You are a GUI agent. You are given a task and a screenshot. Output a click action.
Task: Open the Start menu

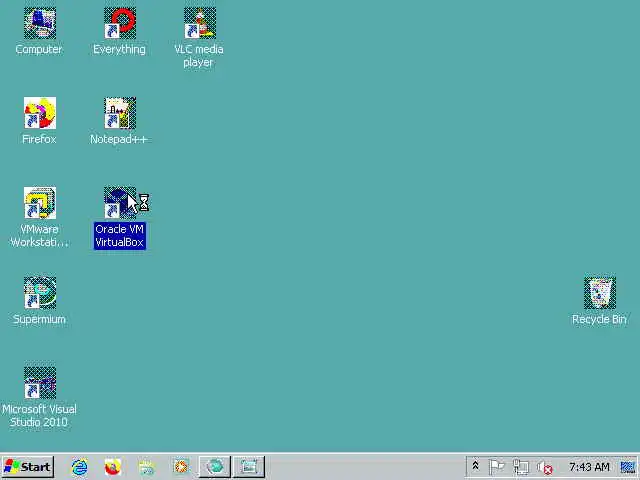click(28, 467)
